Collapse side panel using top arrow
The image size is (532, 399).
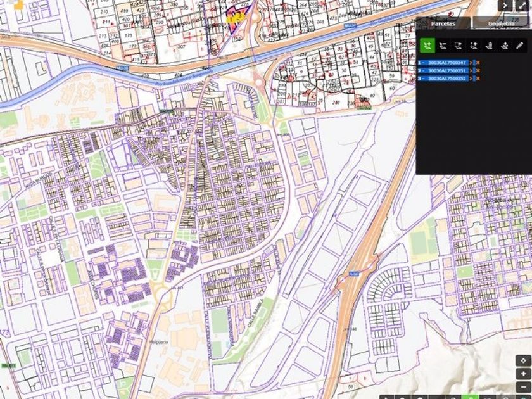tap(505, 5)
